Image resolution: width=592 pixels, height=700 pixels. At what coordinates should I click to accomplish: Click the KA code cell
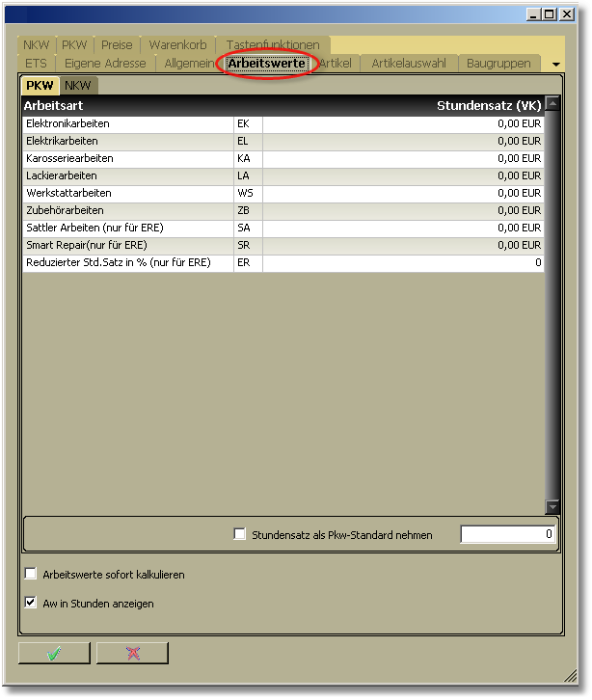pos(248,158)
